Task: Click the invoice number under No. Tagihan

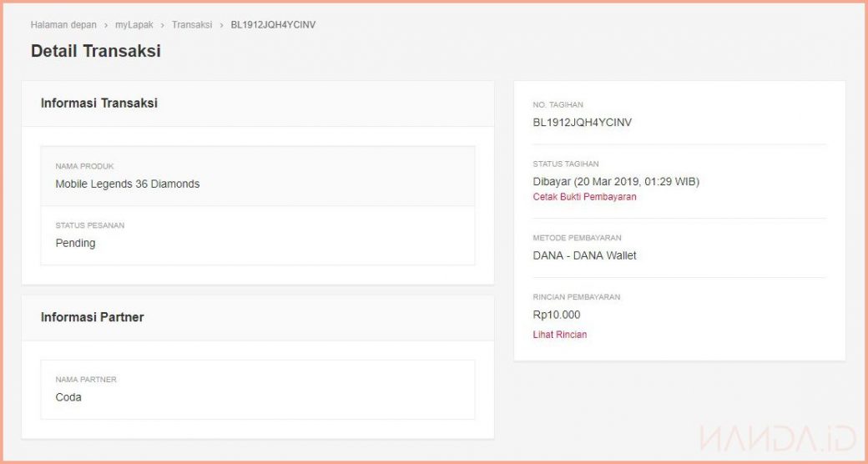Action: pyautogui.click(x=582, y=123)
